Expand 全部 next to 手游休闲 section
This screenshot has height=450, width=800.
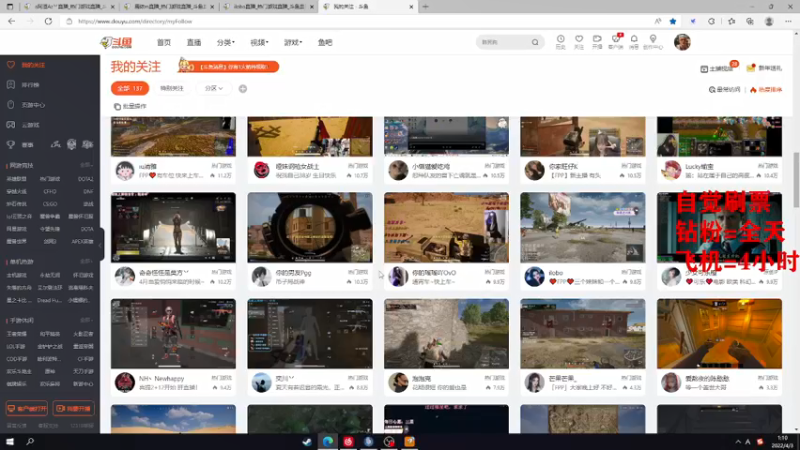pyautogui.click(x=86, y=320)
